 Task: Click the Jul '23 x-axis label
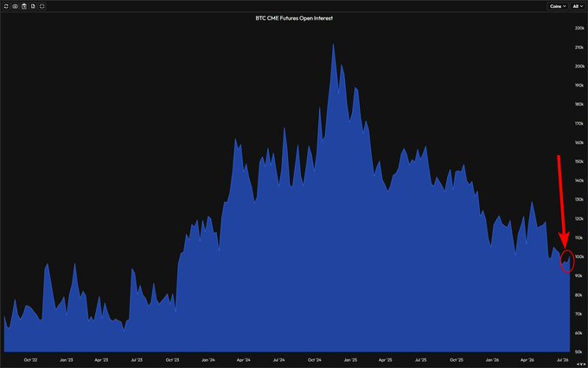(137, 359)
